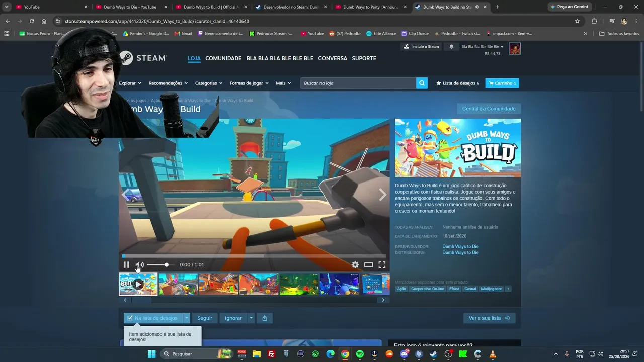Screen dimensions: 644x362
Task: Select the first trailer thumbnail
Action: point(138,284)
